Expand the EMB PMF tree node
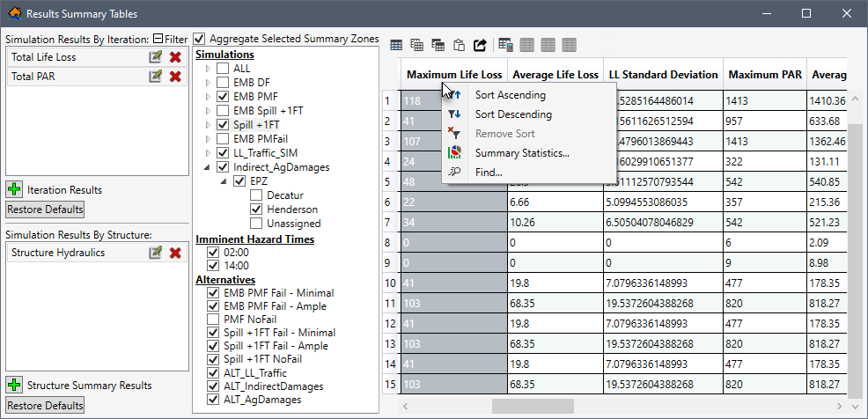Screen dimensions: 868x419 (x=208, y=97)
